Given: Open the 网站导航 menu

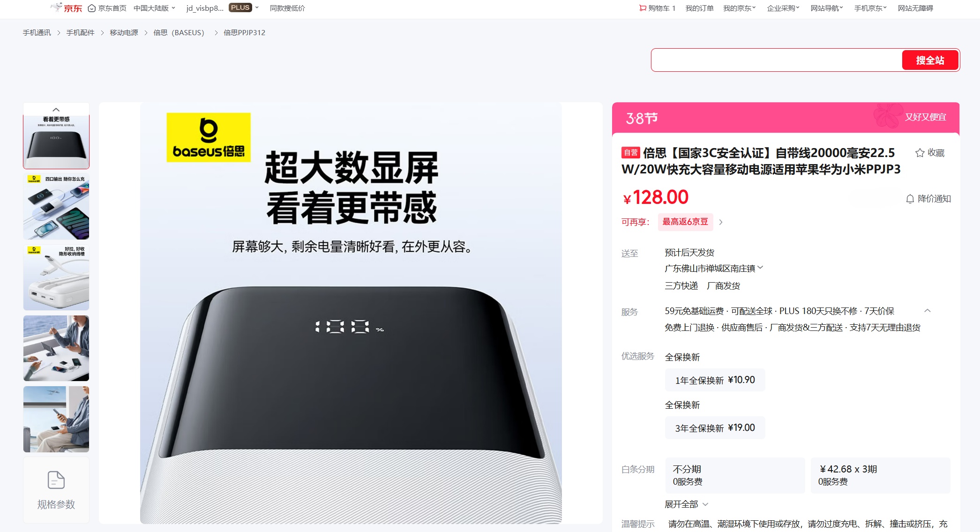Looking at the screenshot, I should tap(827, 8).
